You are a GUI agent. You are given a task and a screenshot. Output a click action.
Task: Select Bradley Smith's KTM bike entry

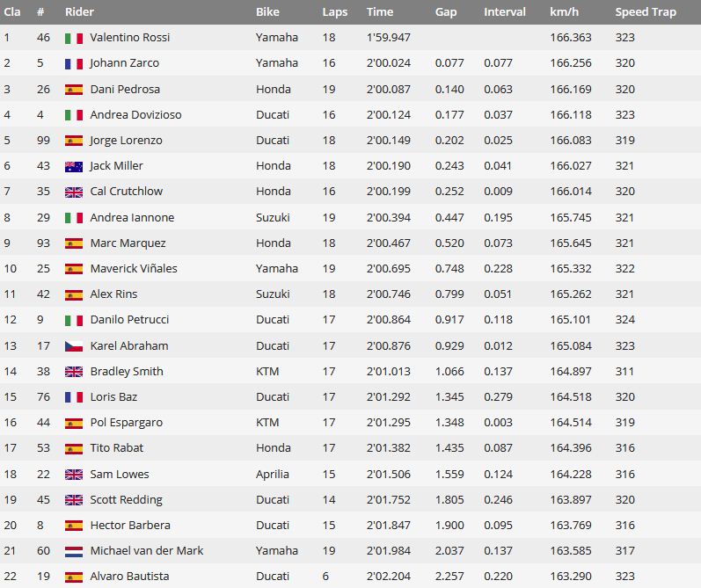click(x=267, y=372)
